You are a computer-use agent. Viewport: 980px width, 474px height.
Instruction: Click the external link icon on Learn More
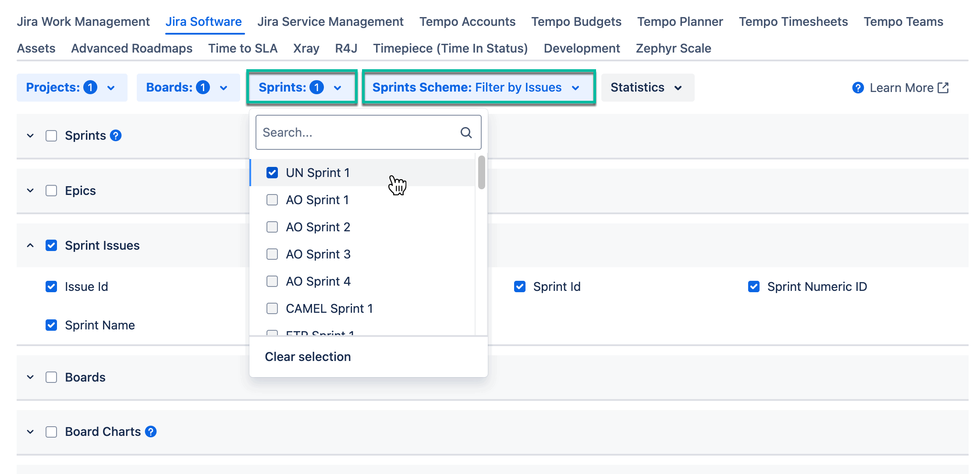pos(943,88)
